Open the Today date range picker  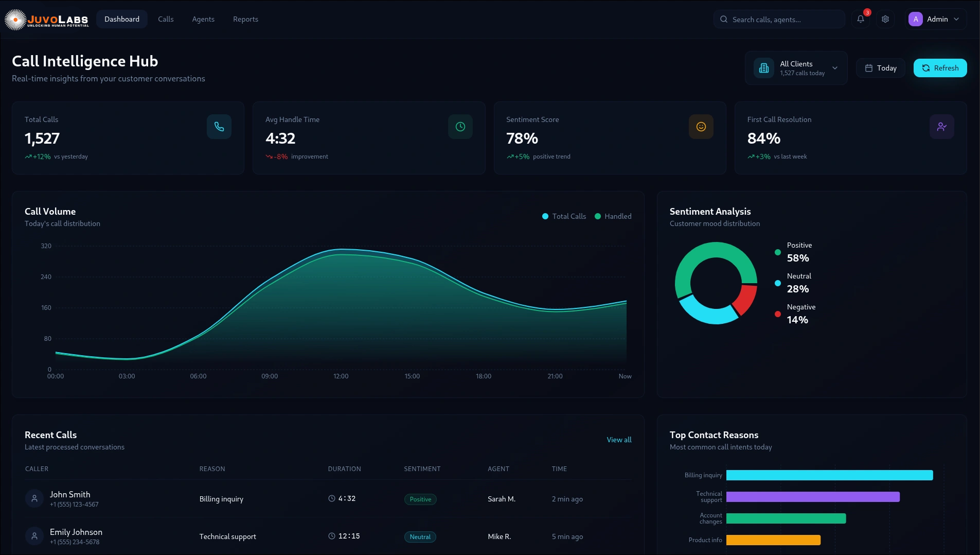tap(881, 68)
